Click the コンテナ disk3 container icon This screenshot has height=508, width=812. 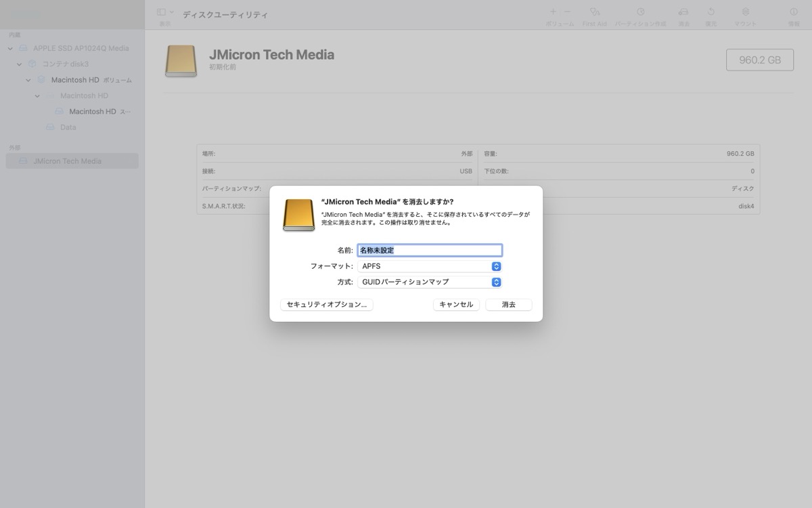32,64
